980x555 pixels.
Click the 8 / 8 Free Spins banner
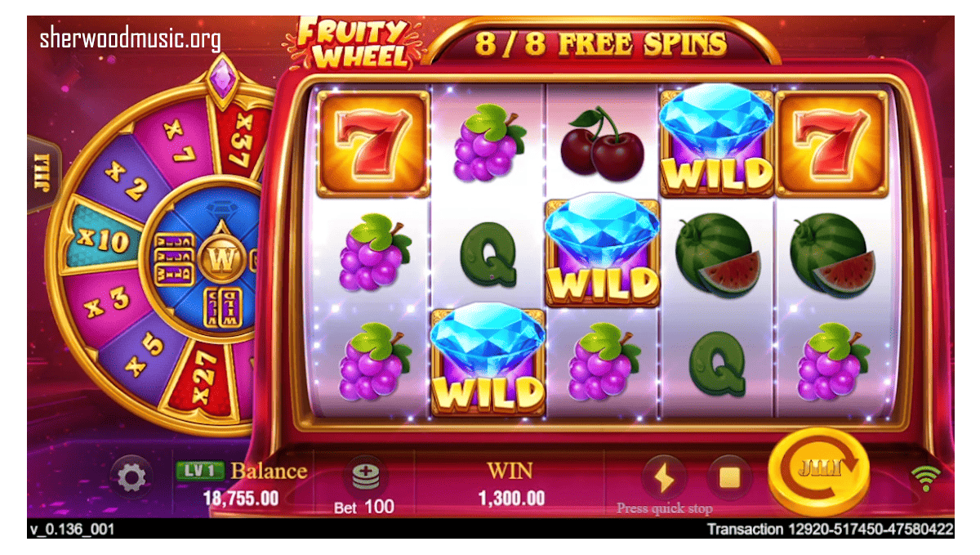coord(601,43)
